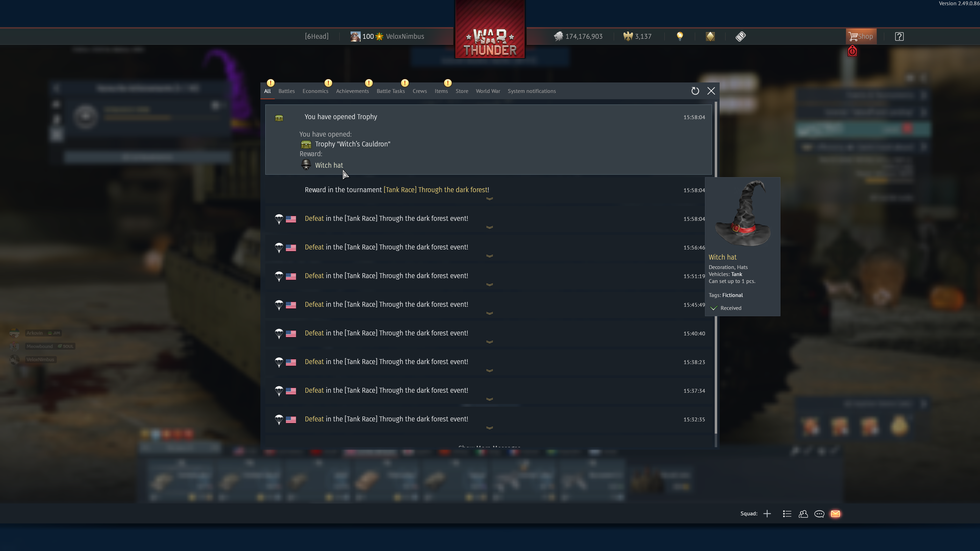Viewport: 980px width, 551px height.
Task: Click the help question mark icon
Action: [899, 36]
